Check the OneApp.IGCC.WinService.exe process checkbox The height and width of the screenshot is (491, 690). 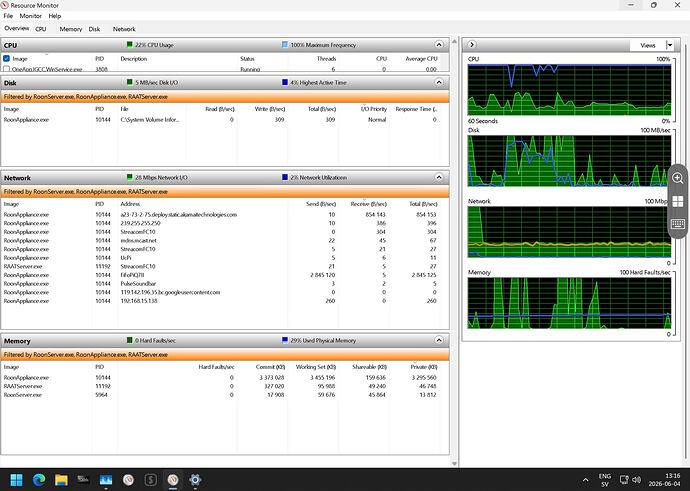7,69
